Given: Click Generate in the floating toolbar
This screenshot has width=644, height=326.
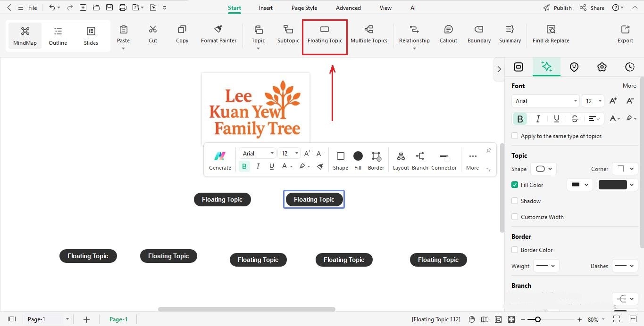Looking at the screenshot, I should click(x=220, y=160).
